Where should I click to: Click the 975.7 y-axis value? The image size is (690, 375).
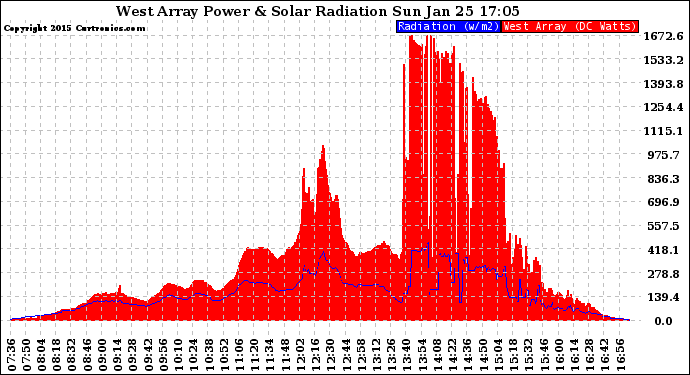pyautogui.click(x=663, y=155)
